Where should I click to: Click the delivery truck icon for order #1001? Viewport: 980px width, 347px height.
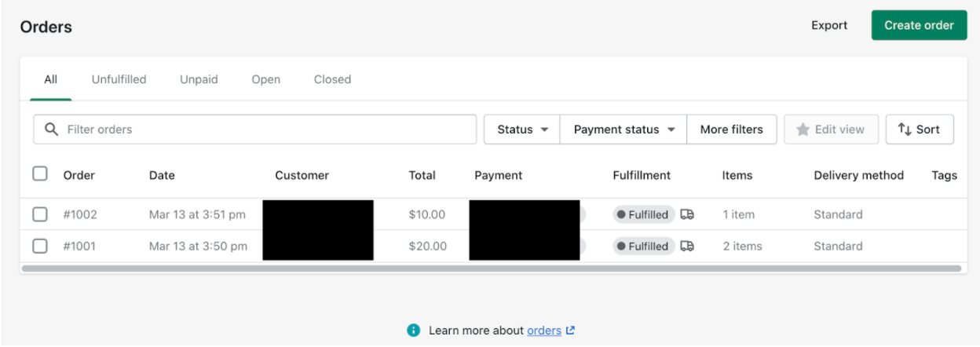click(687, 246)
